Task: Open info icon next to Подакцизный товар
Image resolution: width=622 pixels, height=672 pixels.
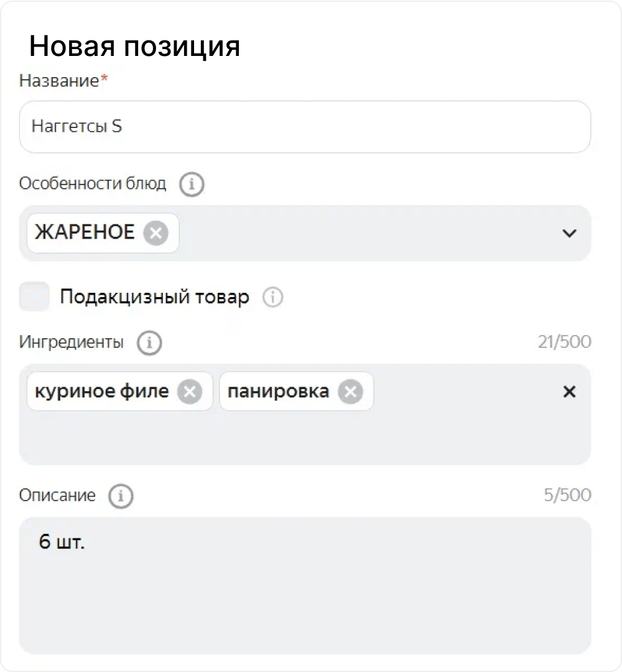Action: pos(272,297)
